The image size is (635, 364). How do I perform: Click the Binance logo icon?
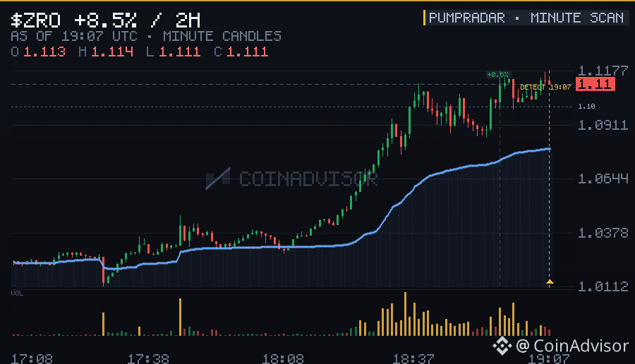pos(502,346)
